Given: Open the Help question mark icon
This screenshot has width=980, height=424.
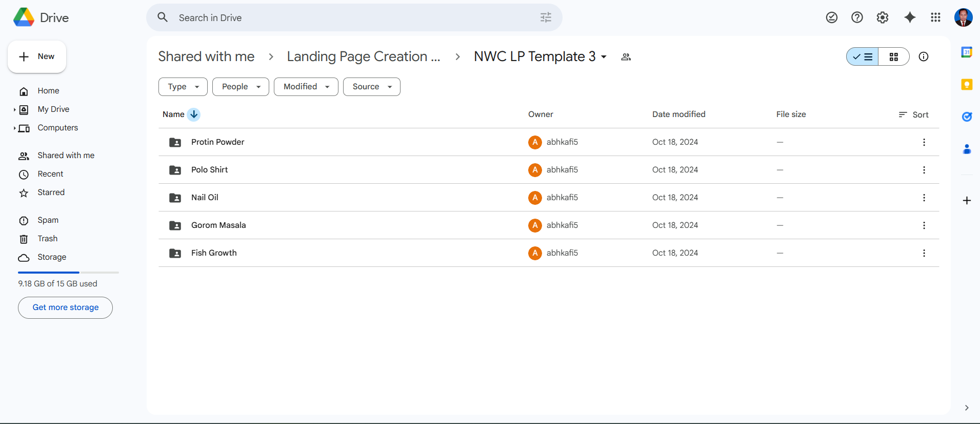Looking at the screenshot, I should pyautogui.click(x=857, y=17).
